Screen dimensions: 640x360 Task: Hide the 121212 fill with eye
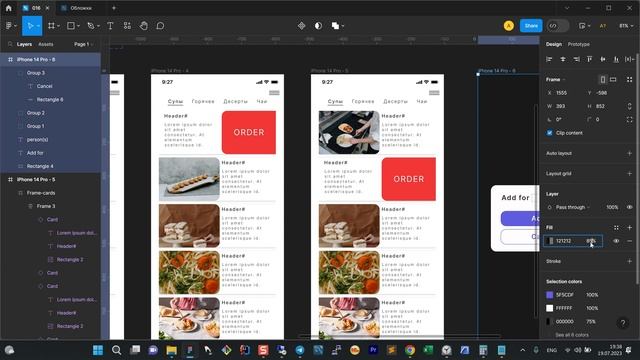[x=616, y=241]
